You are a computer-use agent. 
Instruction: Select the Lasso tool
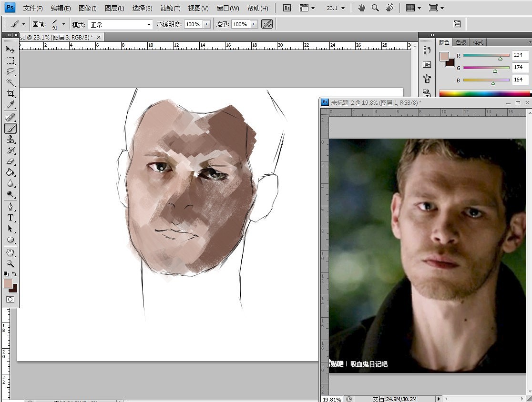(10, 71)
